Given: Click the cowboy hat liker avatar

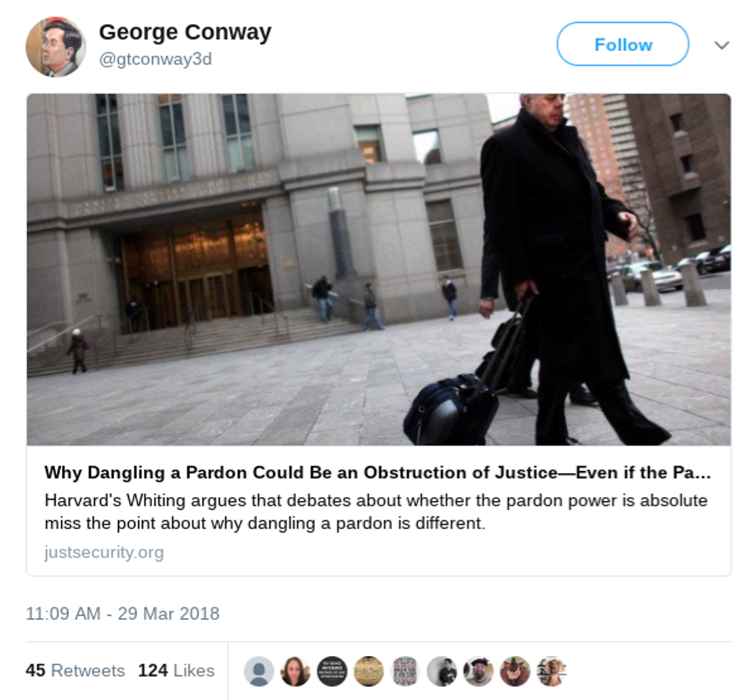Looking at the screenshot, I should (x=515, y=671).
